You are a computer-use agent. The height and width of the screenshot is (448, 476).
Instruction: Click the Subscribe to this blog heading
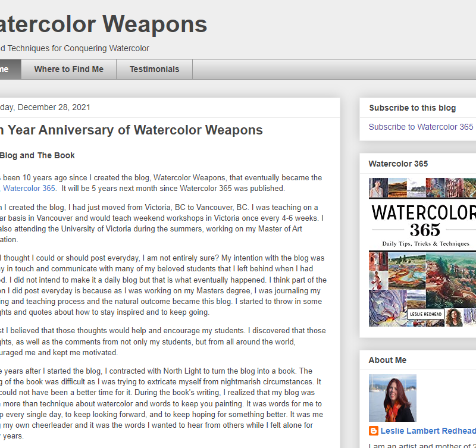[412, 108]
